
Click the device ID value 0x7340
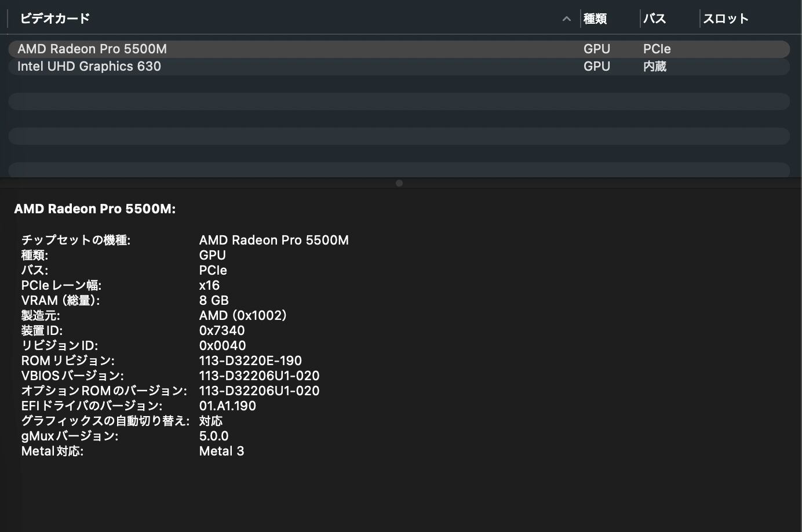pyautogui.click(x=222, y=330)
